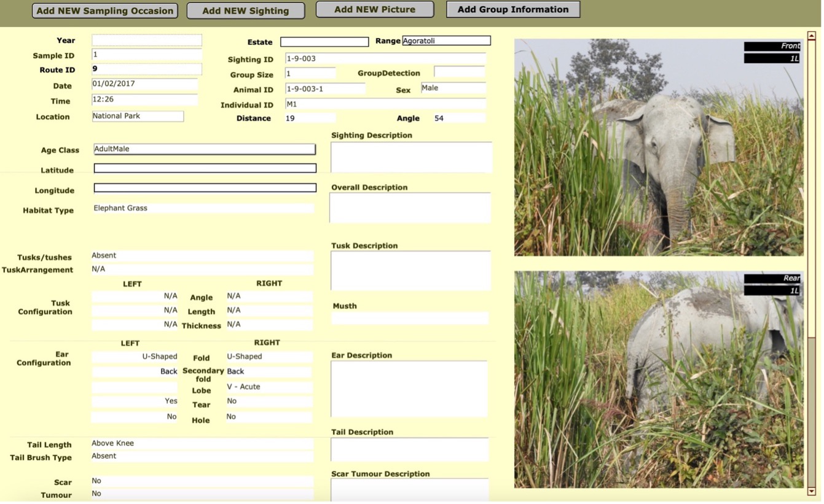Click the Sighting ID field with 1-9-003

pyautogui.click(x=385, y=57)
